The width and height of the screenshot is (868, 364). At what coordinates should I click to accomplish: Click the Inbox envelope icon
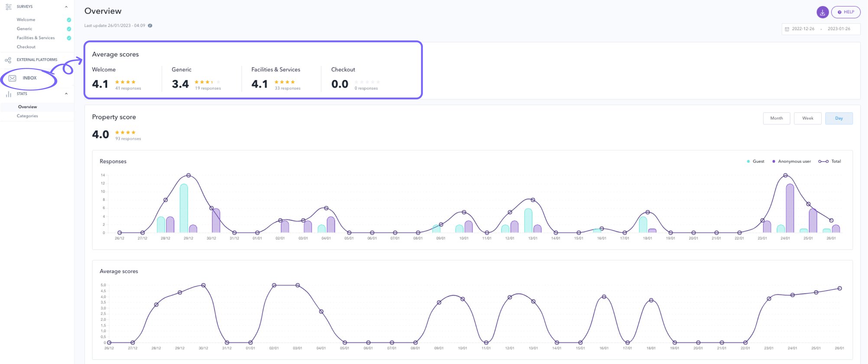click(13, 78)
